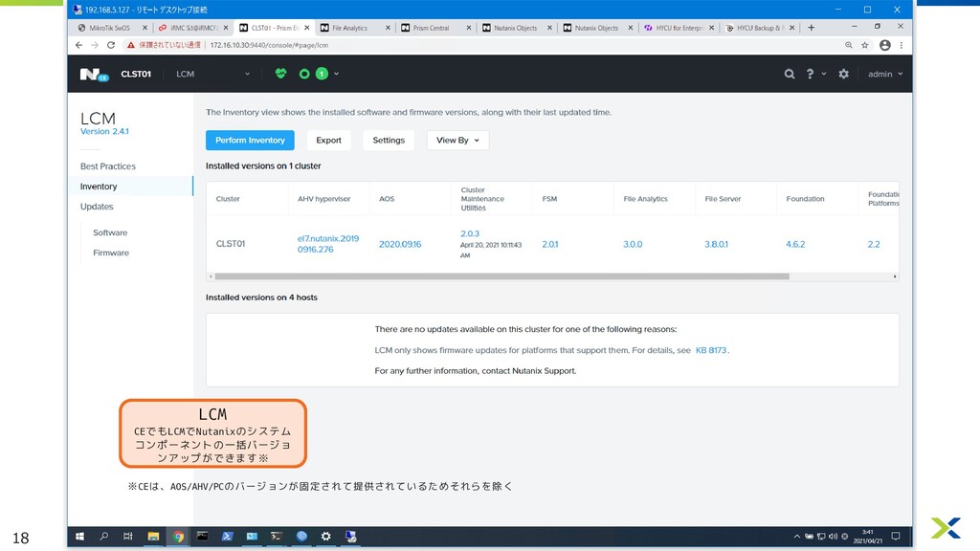Open a new browser tab with plus
Viewport: 980px width, 551px height.
point(812,28)
